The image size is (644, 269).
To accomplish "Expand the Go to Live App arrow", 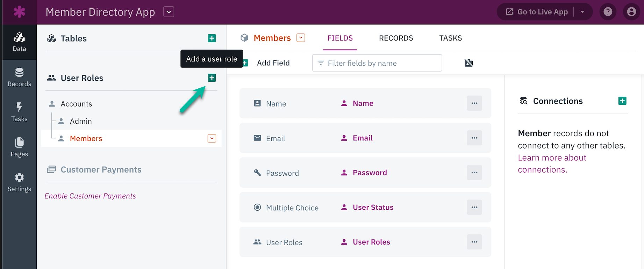I will click(582, 12).
